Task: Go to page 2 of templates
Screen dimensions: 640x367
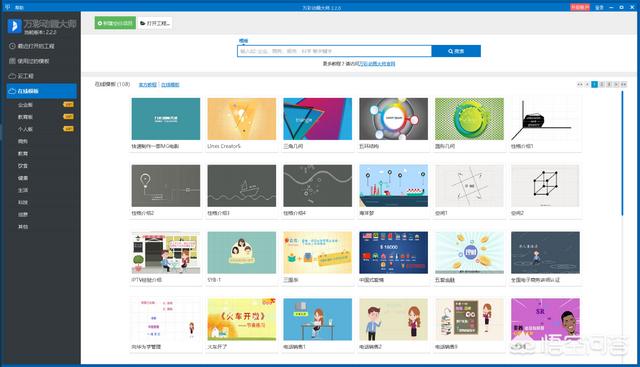Action: point(602,85)
